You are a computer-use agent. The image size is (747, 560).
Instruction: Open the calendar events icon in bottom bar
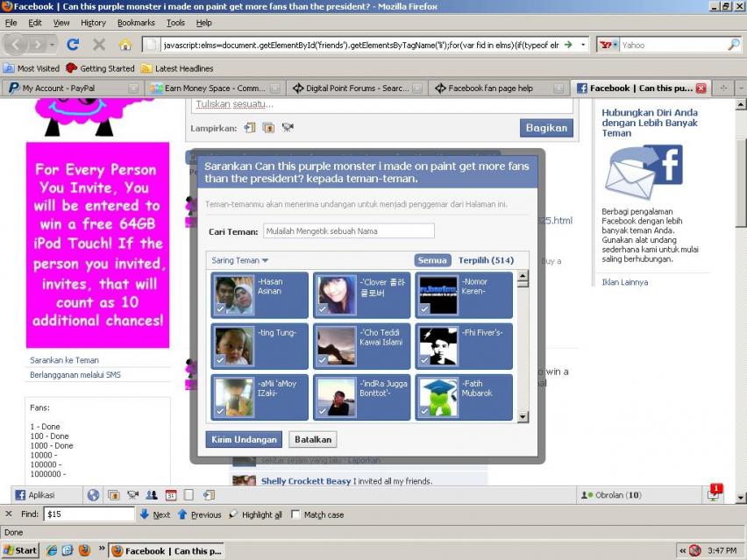click(x=171, y=495)
